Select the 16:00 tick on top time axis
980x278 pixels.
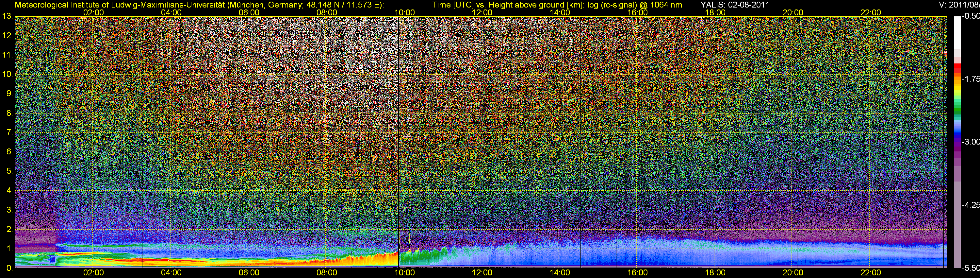(637, 12)
